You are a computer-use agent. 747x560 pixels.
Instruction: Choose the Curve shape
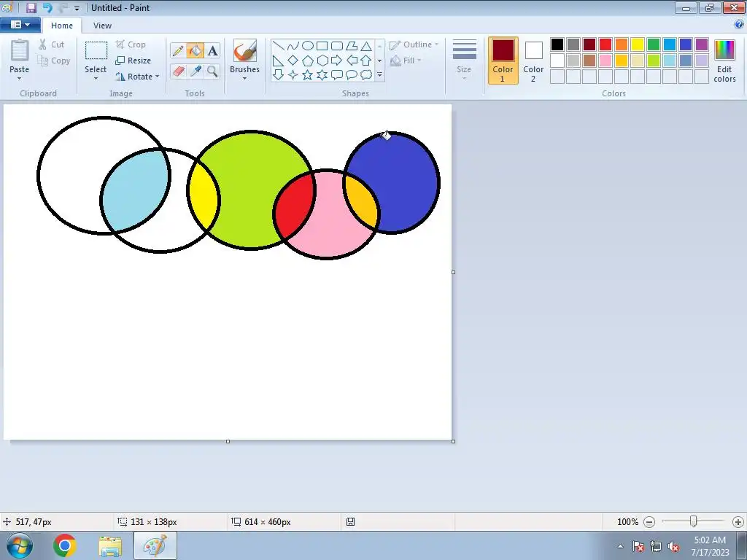[293, 46]
